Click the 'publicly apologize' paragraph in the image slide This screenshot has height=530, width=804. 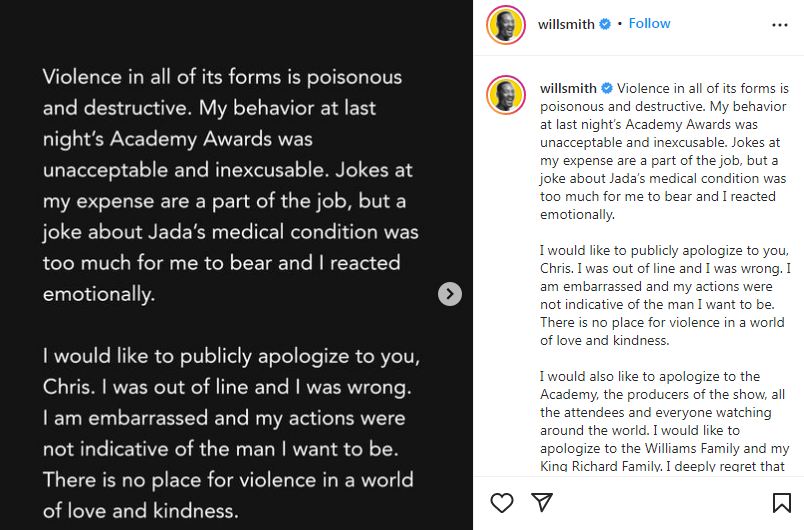[x=231, y=433]
